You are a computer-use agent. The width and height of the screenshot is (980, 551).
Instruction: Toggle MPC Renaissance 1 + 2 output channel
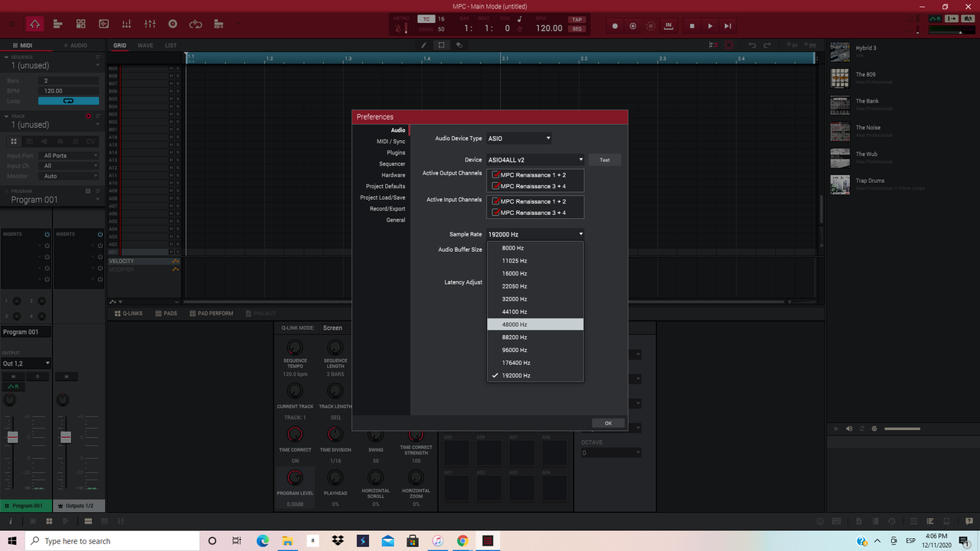point(496,175)
